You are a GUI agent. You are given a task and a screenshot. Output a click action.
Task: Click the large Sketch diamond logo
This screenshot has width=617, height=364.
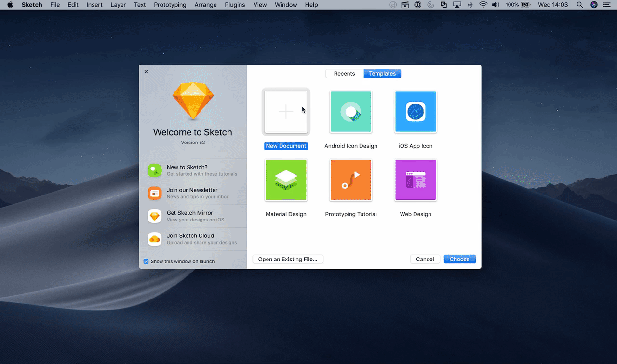193,101
